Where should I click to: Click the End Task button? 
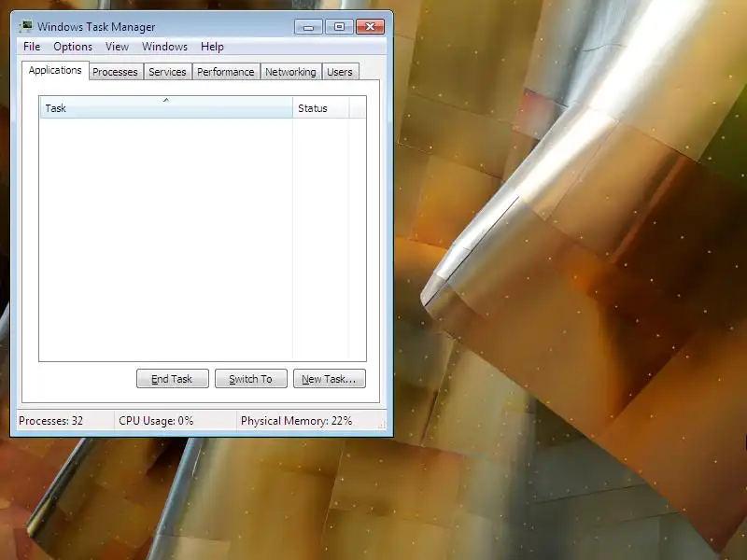tap(173, 379)
